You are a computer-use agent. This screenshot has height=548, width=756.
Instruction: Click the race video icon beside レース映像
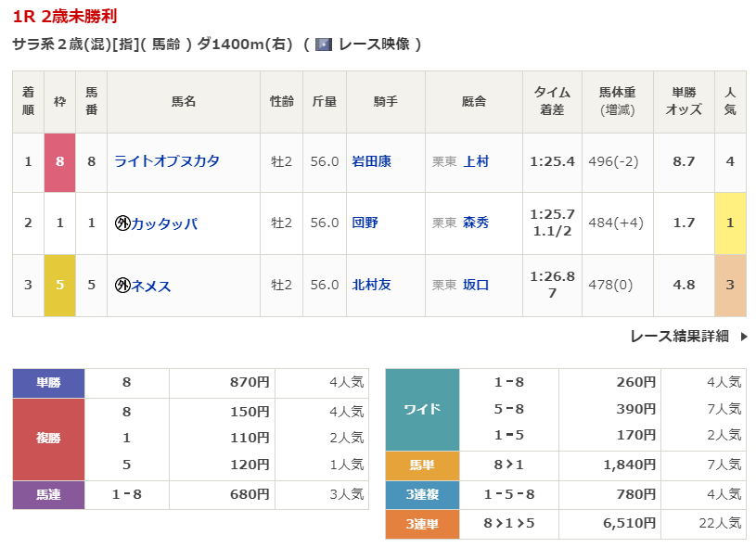tap(324, 44)
